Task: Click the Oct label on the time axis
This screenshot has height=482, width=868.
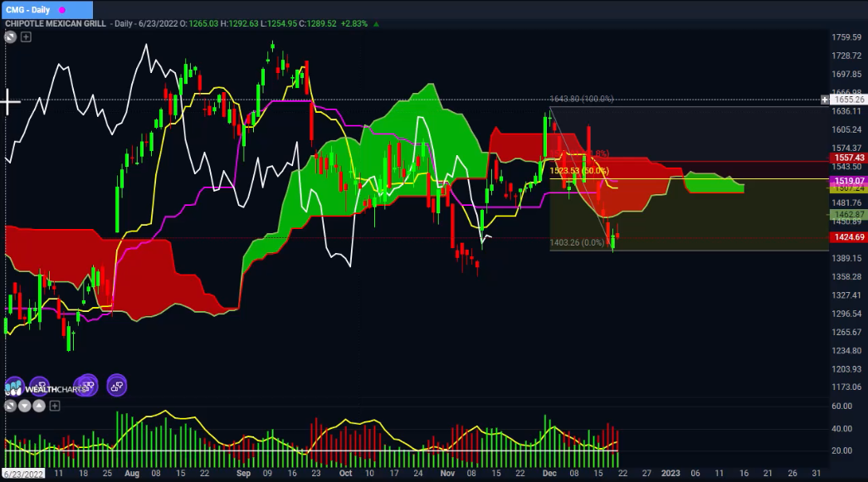Action: 345,473
